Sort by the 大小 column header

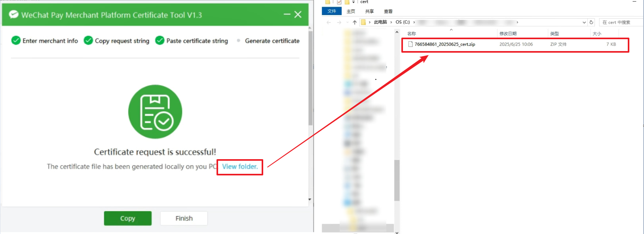(597, 34)
